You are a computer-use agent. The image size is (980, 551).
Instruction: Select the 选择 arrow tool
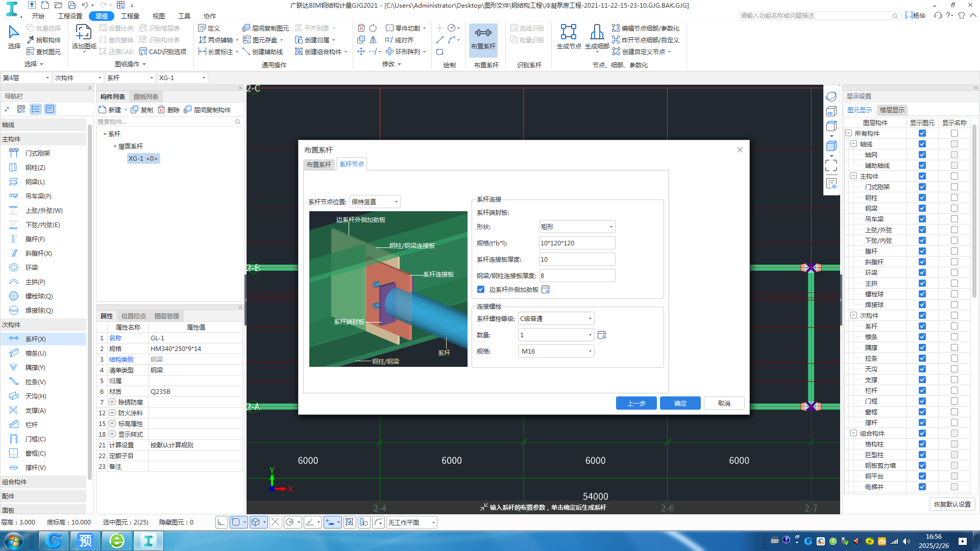click(x=14, y=37)
